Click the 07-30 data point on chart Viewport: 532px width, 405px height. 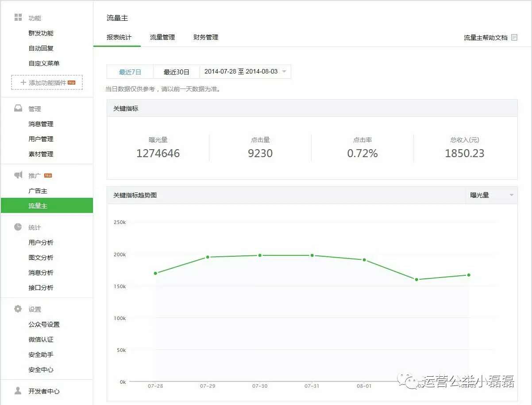[x=260, y=255]
